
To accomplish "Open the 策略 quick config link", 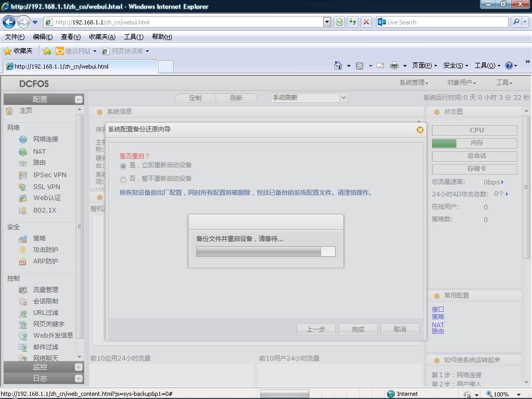I will (437, 317).
